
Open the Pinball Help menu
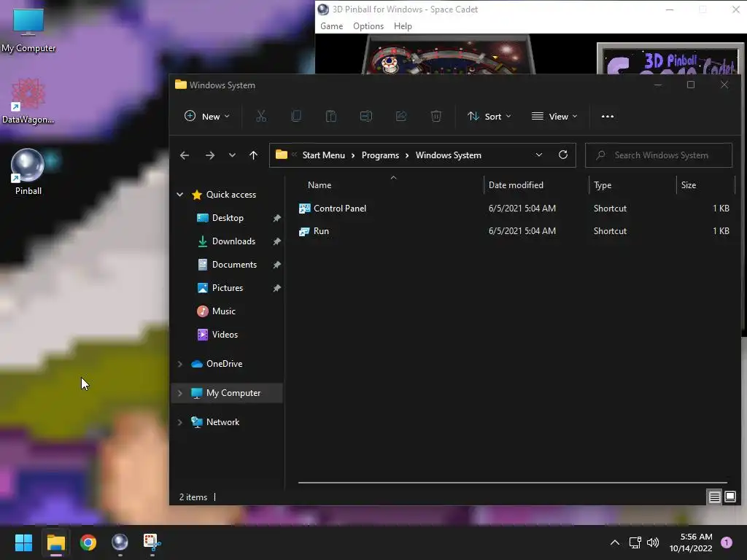coord(403,26)
